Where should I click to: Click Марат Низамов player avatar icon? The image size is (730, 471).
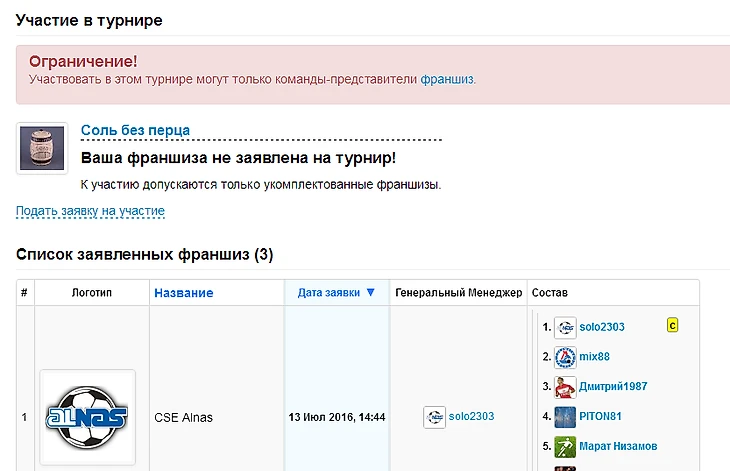(x=565, y=446)
